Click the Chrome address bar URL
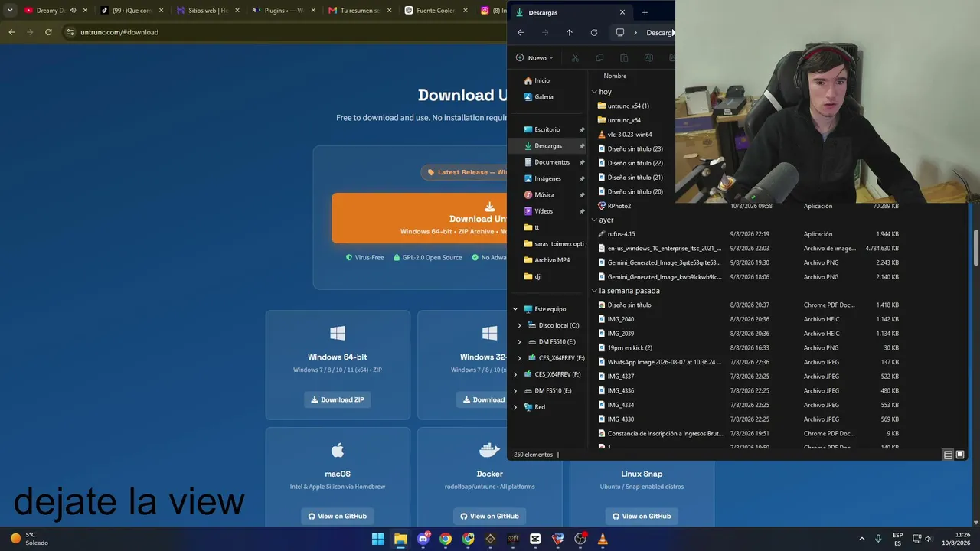This screenshot has height=551, width=980. point(119,32)
